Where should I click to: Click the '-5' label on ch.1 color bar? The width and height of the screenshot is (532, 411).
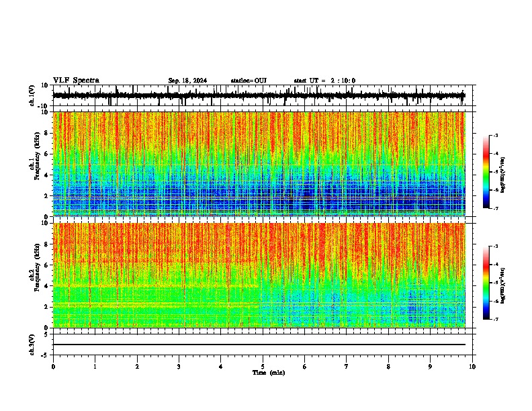point(495,172)
